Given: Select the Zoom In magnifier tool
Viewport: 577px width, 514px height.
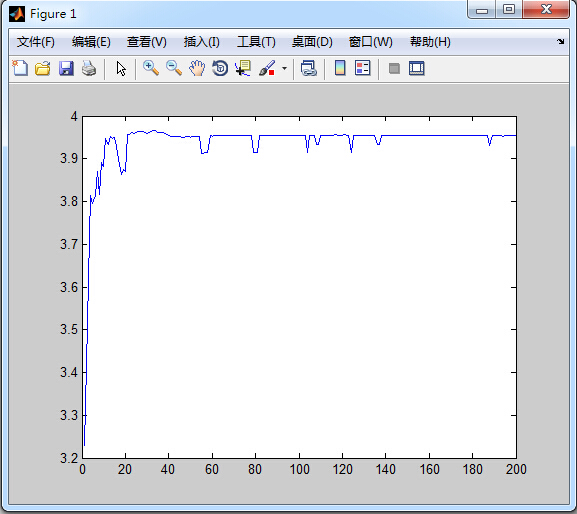Looking at the screenshot, I should click(x=151, y=68).
